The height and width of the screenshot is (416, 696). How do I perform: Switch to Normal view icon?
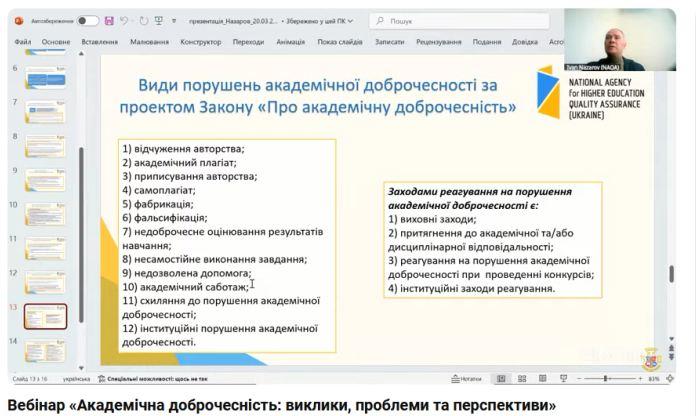pos(502,379)
